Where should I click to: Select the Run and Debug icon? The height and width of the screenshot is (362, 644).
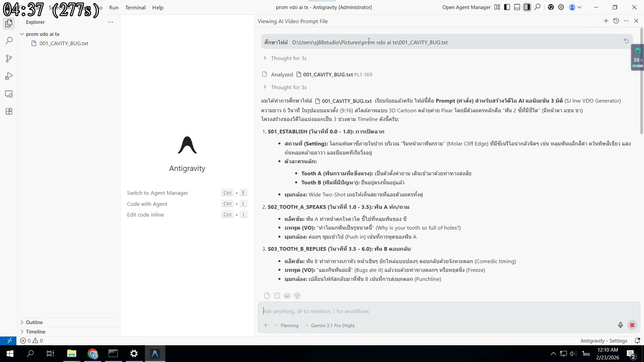[9, 76]
